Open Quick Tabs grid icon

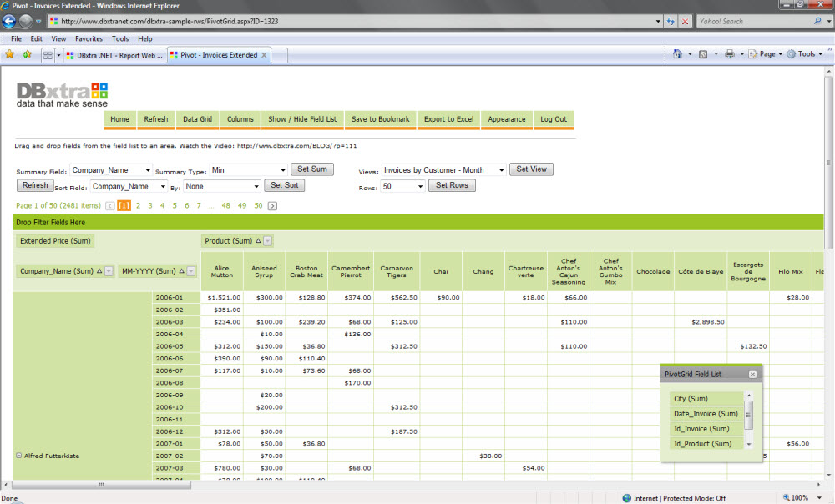(48, 55)
